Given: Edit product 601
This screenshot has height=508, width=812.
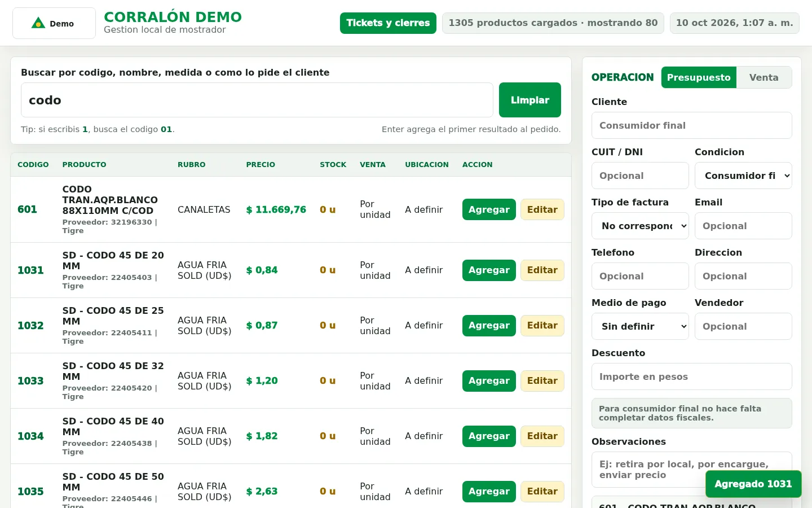Looking at the screenshot, I should point(542,209).
